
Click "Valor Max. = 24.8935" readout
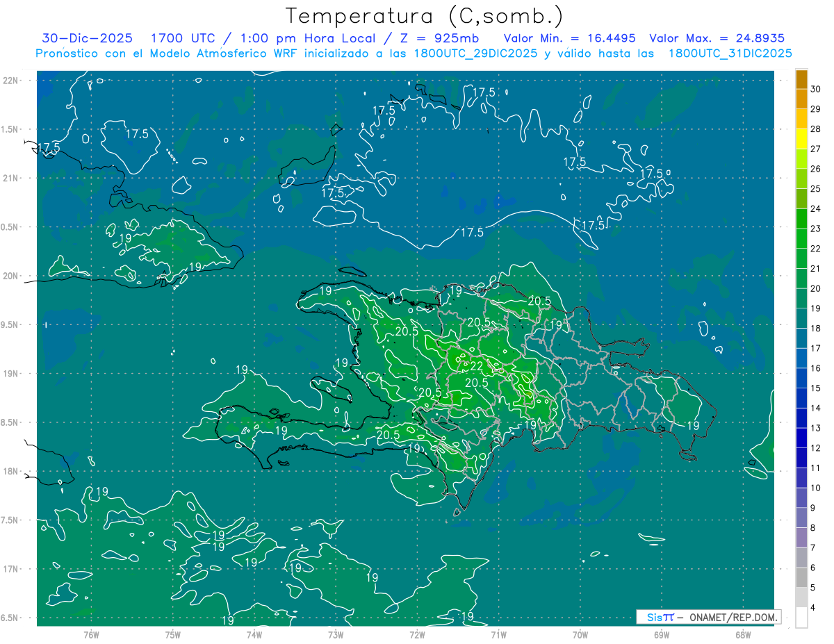pos(717,38)
